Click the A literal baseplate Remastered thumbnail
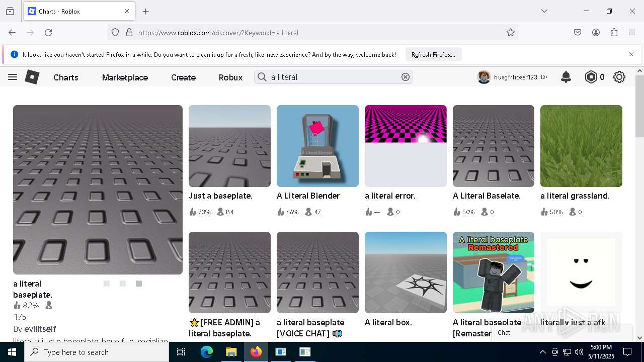 494,273
